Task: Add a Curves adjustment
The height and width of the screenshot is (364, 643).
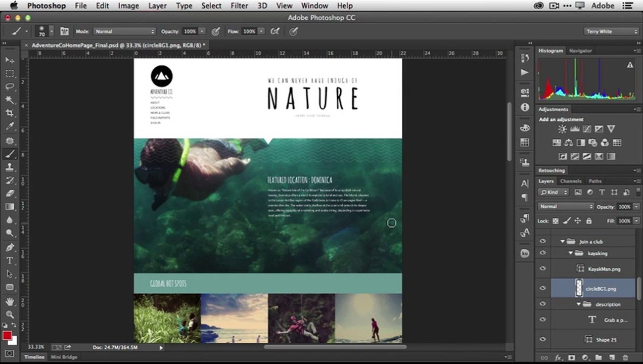Action: 586,129
